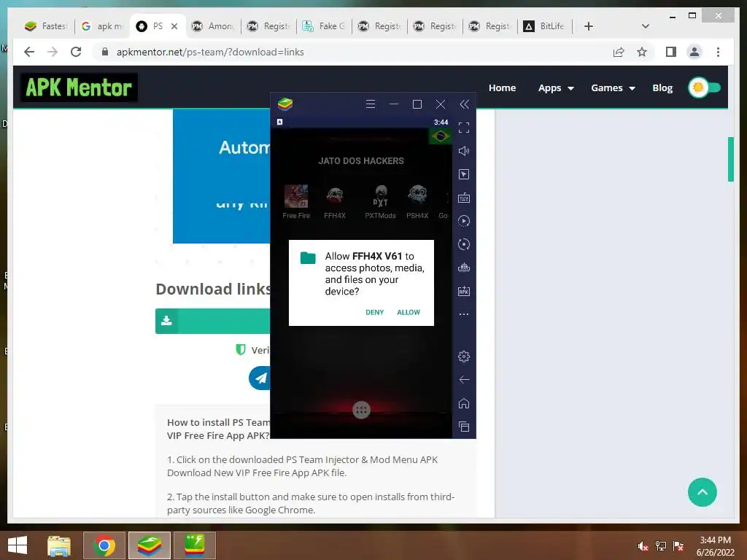747x560 pixels.
Task: Click the BlueStacks cursor lock icon
Action: pyautogui.click(x=463, y=174)
